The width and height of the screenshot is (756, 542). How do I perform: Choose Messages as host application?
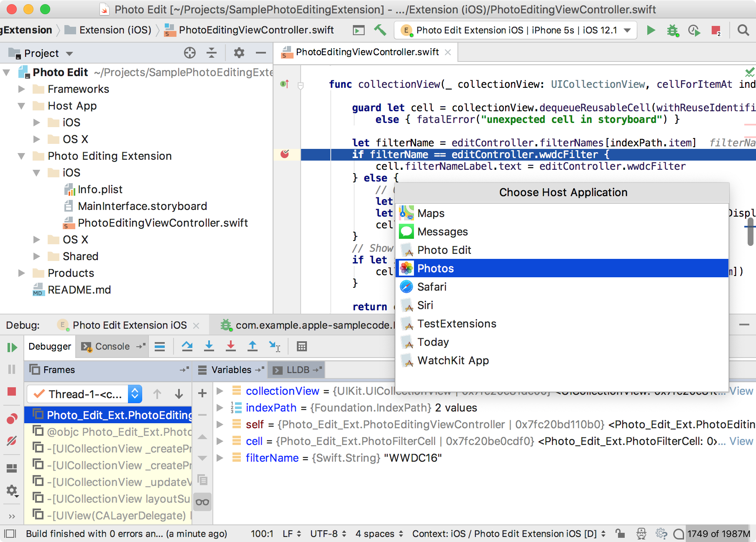pos(562,232)
